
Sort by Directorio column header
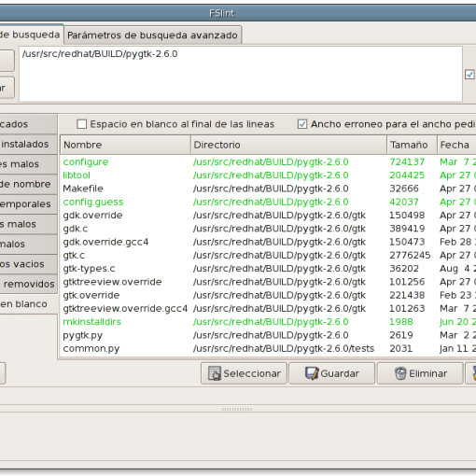(288, 145)
